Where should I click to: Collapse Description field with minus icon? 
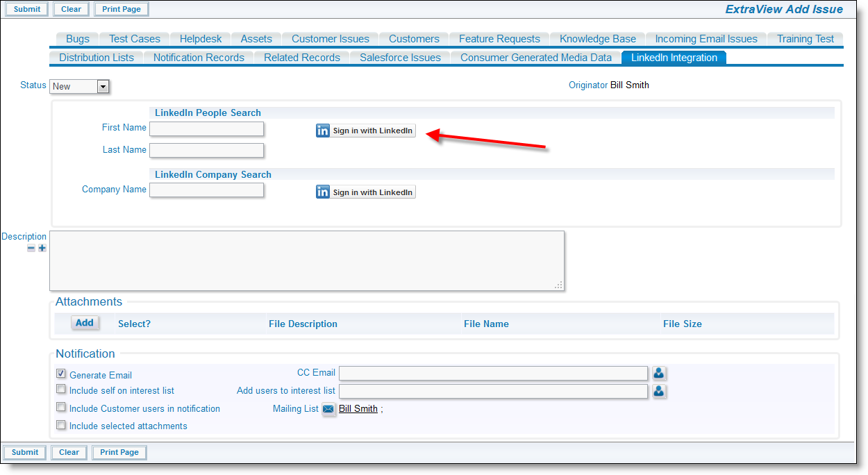pos(31,248)
